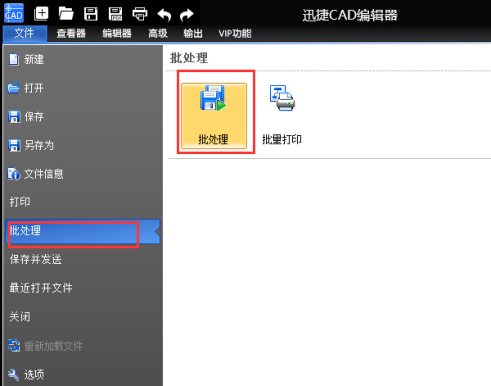Undo with the left arrow icon
This screenshot has width=491, height=386.
pos(164,15)
